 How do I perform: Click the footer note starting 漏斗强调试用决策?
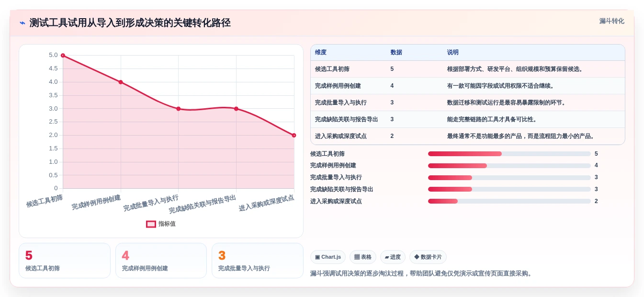coord(421,274)
